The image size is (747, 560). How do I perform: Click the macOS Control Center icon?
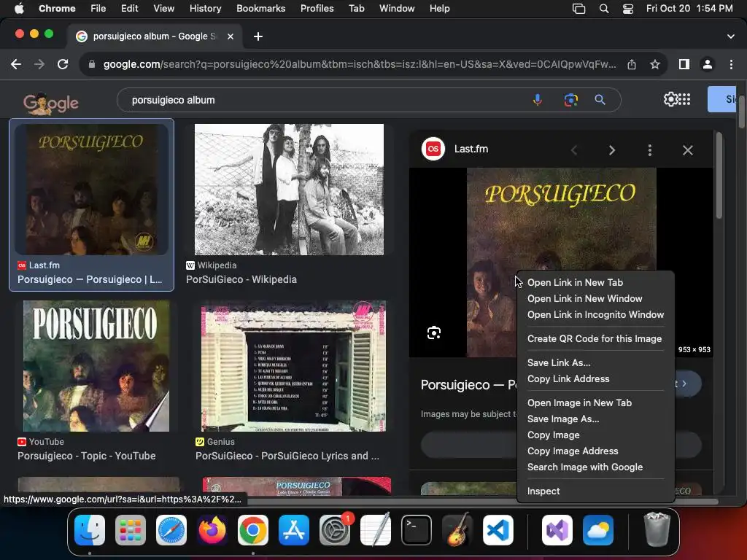tap(628, 9)
